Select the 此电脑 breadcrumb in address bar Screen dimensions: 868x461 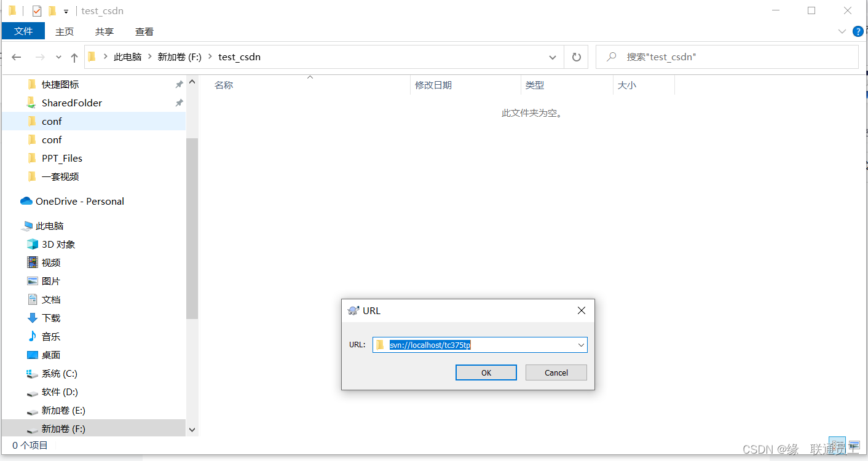128,57
